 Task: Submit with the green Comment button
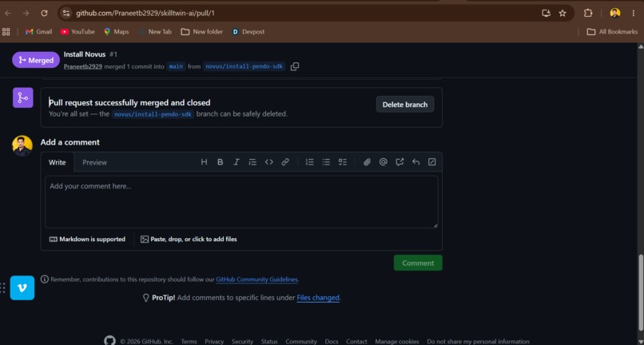point(418,263)
